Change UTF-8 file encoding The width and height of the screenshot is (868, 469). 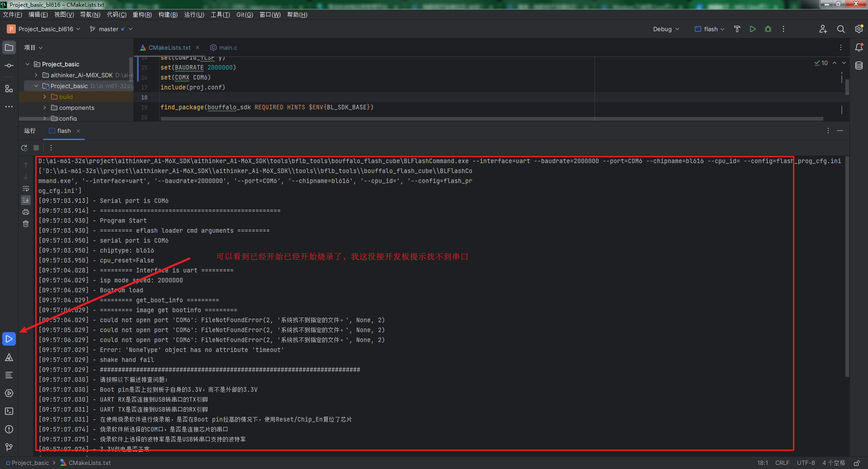pyautogui.click(x=806, y=463)
